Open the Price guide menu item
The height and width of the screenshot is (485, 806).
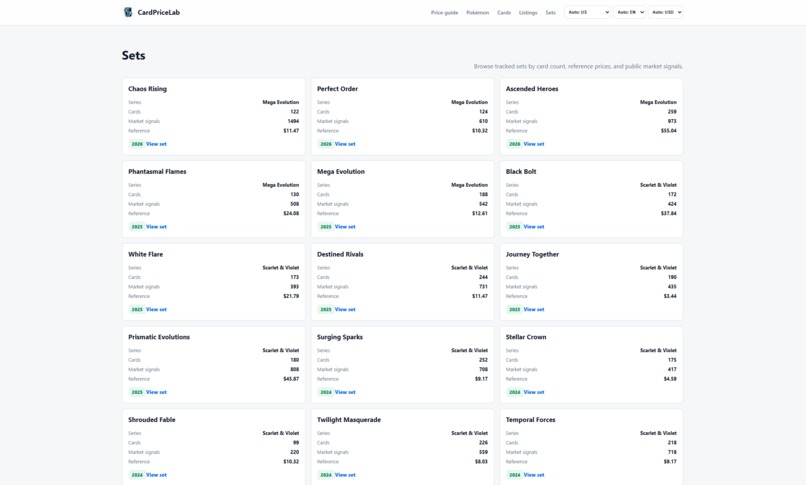[x=444, y=12]
